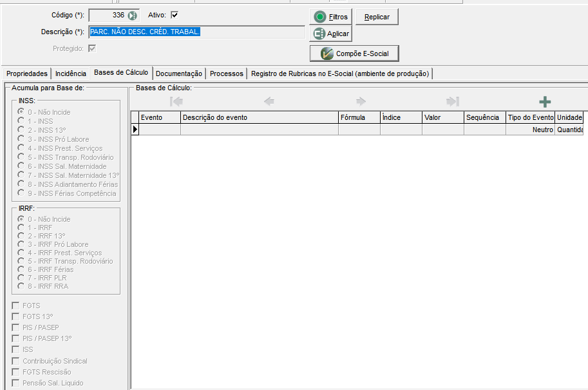Click the Índice column header
The height and width of the screenshot is (390, 588).
tap(401, 117)
